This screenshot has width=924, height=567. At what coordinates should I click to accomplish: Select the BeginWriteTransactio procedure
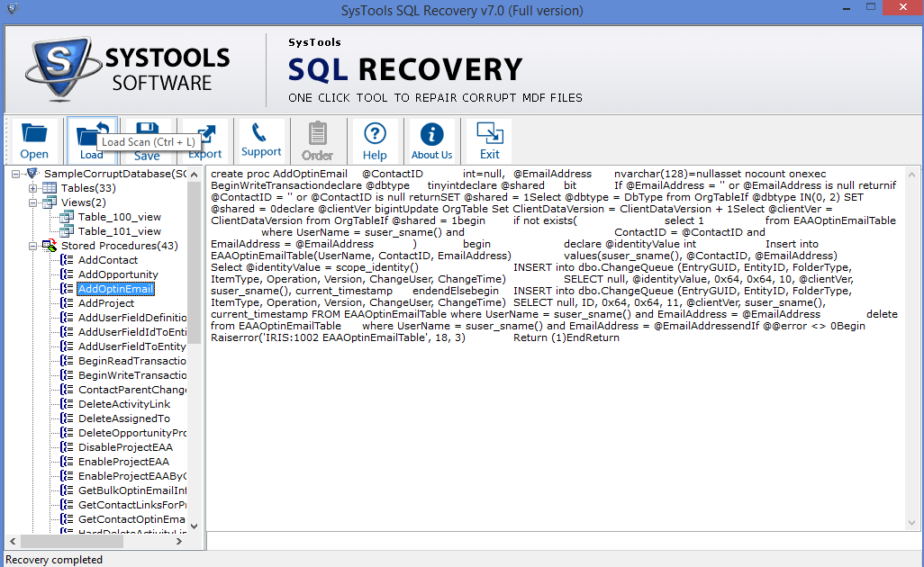point(132,375)
